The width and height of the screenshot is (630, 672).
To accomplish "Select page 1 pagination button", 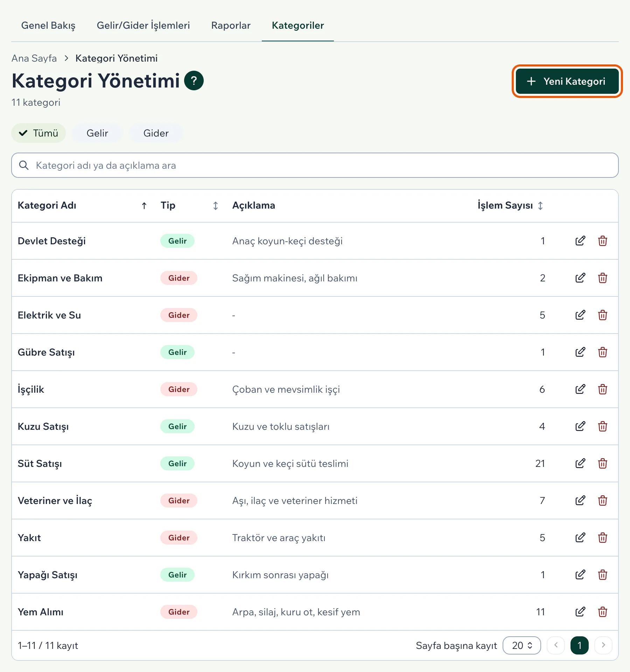I will [x=580, y=645].
